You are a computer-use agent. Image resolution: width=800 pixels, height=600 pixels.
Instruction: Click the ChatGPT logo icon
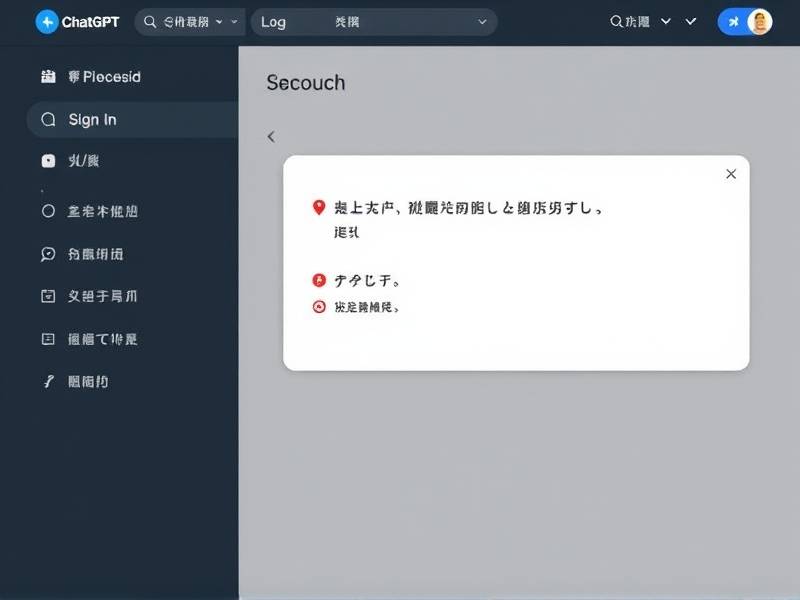point(47,22)
